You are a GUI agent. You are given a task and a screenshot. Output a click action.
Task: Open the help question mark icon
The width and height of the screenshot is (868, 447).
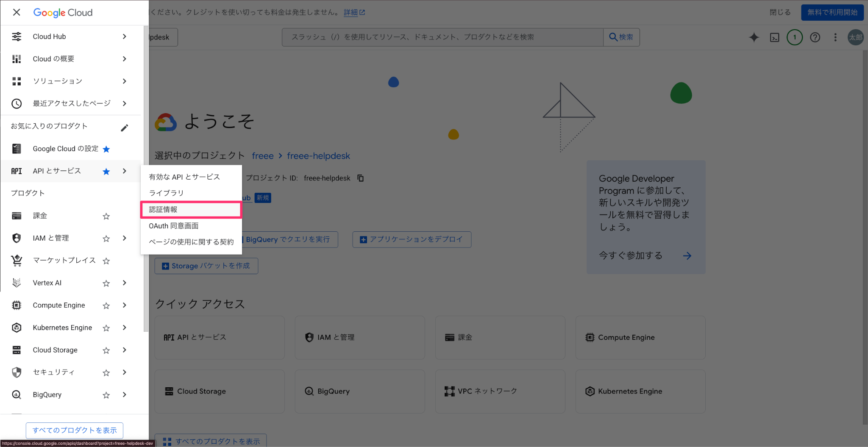[x=815, y=37]
